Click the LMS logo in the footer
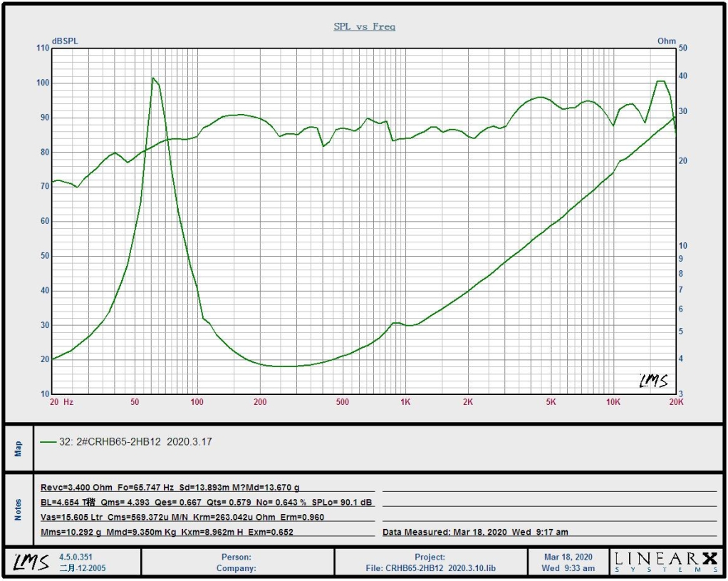 (31, 562)
